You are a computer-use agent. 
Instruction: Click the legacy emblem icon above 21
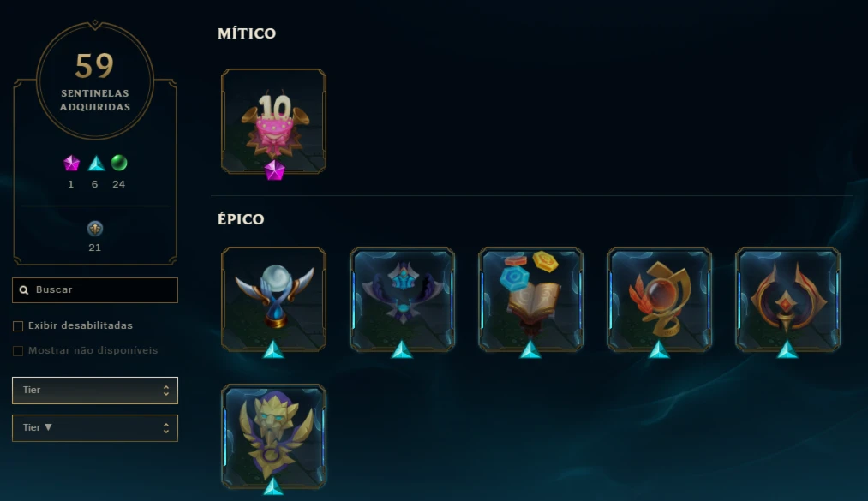(x=95, y=228)
